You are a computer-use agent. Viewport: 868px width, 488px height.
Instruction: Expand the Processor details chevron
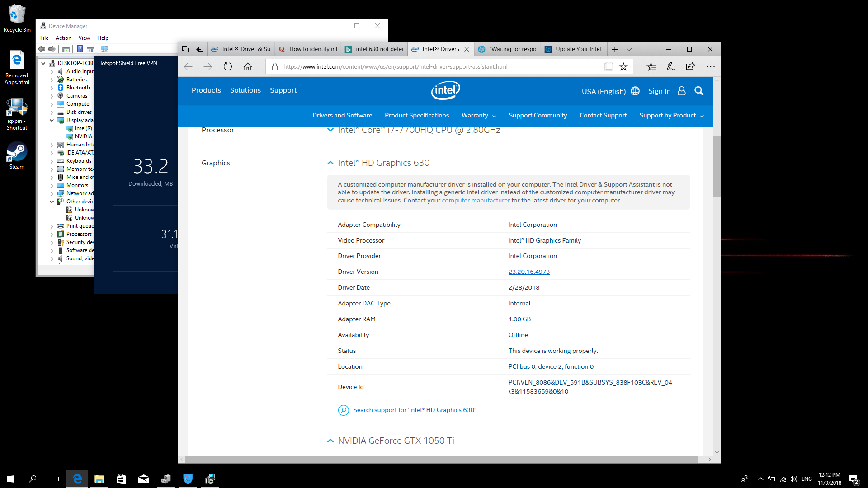[330, 130]
